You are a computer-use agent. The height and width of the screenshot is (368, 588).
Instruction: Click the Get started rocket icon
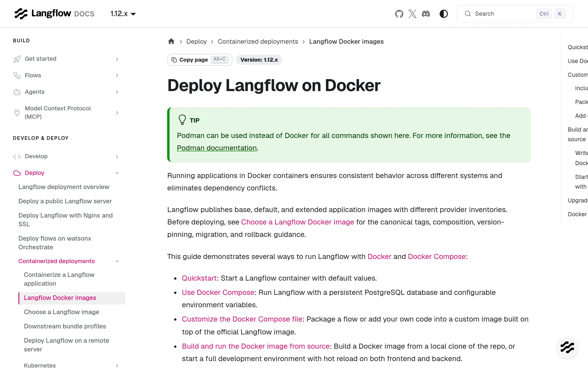[17, 59]
